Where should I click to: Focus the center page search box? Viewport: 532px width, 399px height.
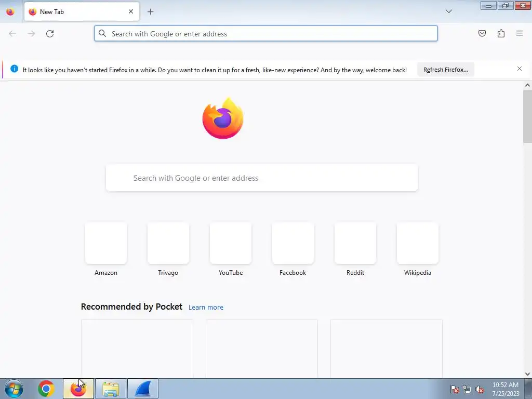[x=262, y=178]
